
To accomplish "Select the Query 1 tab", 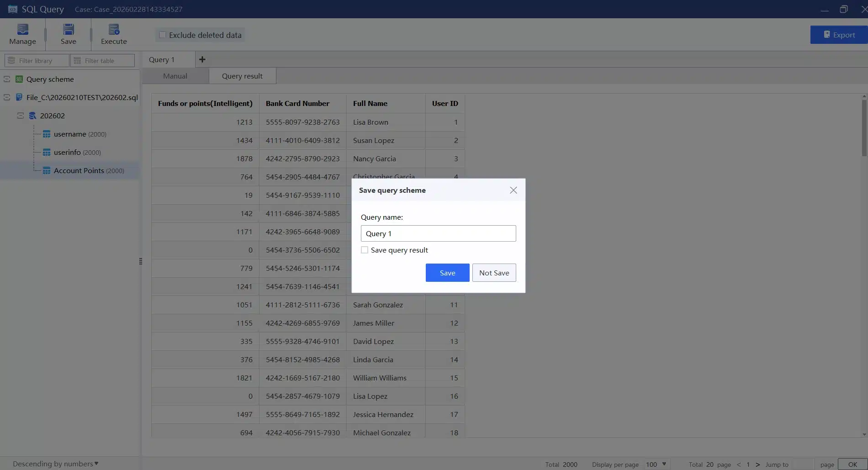I will [161, 59].
